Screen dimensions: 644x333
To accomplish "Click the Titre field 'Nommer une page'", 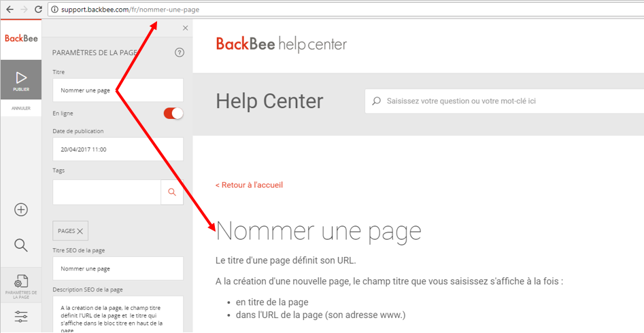I will (x=118, y=90).
